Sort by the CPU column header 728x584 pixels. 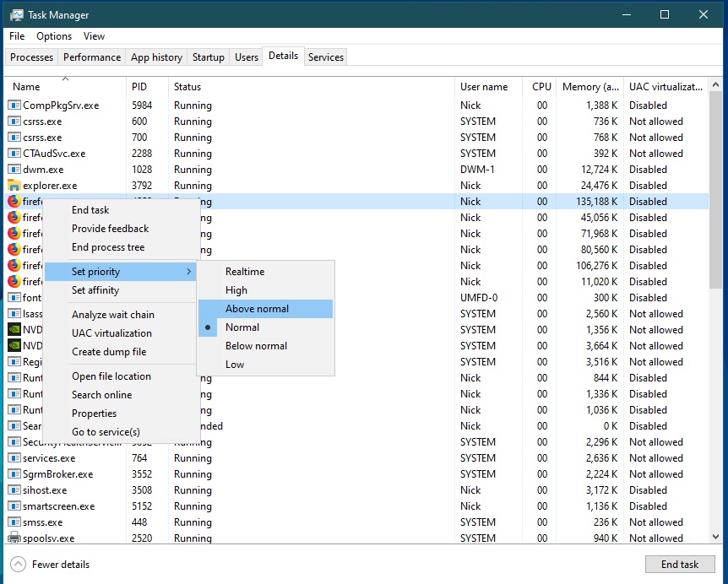pos(539,87)
